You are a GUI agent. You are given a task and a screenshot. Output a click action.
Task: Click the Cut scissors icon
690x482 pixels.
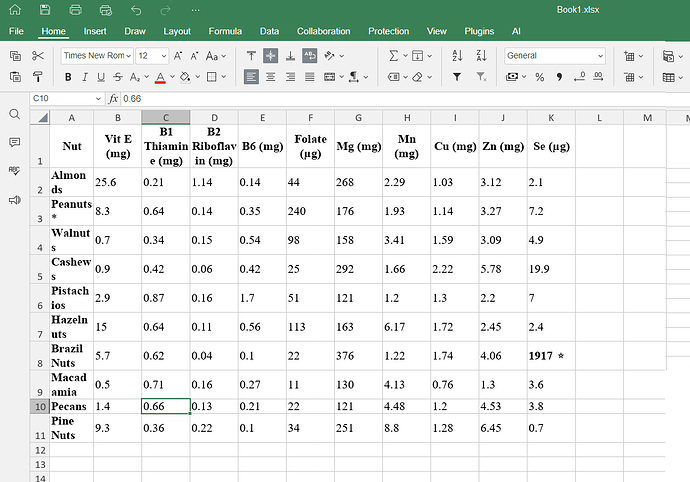(x=38, y=56)
